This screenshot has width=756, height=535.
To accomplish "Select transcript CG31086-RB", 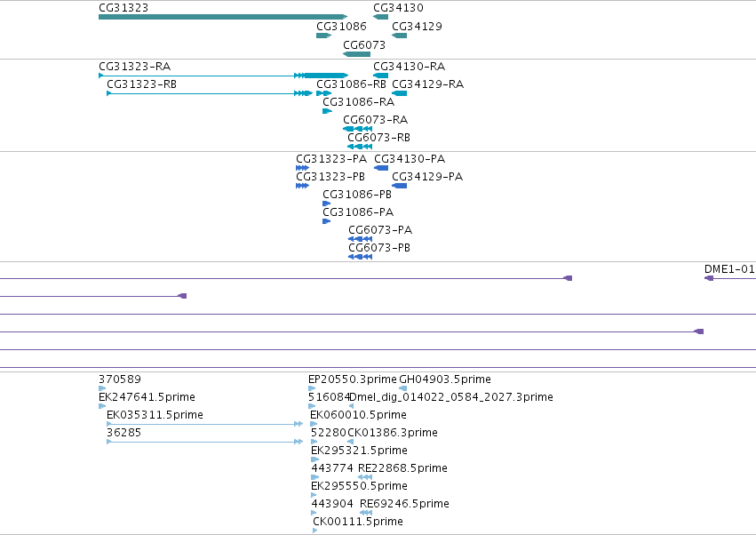I will pos(323,93).
